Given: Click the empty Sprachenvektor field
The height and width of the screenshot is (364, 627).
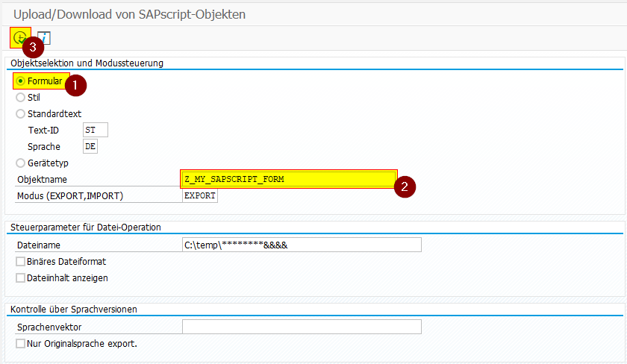Looking at the screenshot, I should [302, 327].
